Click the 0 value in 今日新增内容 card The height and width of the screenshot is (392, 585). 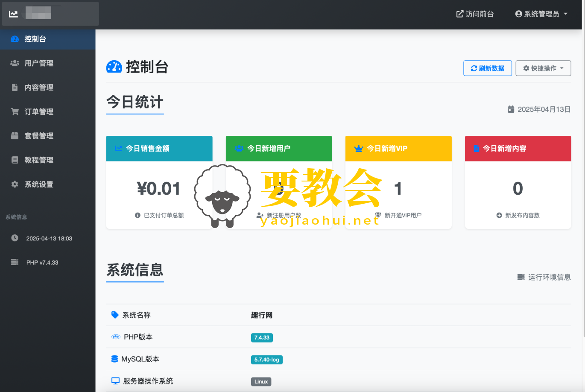pos(518,189)
